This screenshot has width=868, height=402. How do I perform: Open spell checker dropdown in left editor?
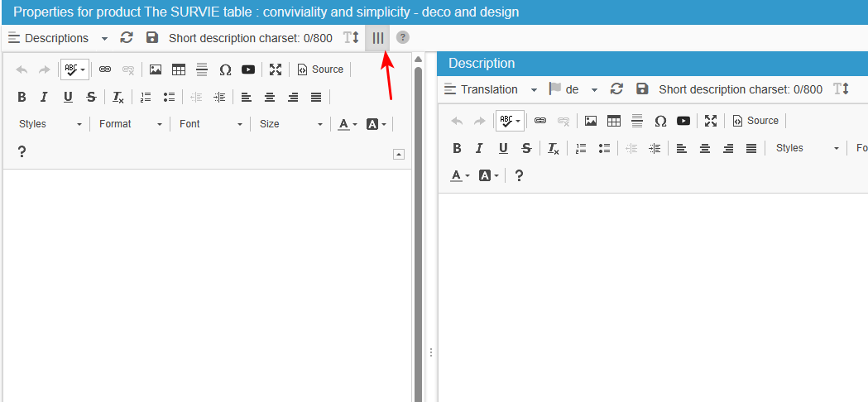(x=74, y=69)
